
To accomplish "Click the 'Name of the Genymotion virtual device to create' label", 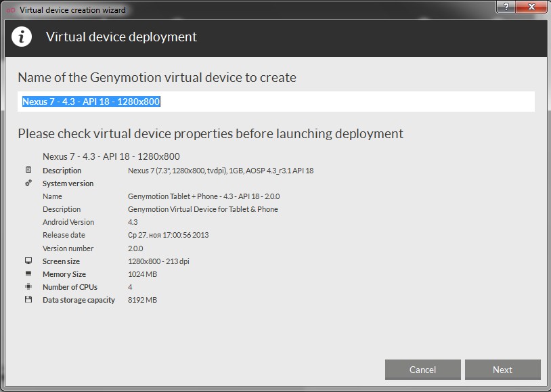I will (157, 77).
